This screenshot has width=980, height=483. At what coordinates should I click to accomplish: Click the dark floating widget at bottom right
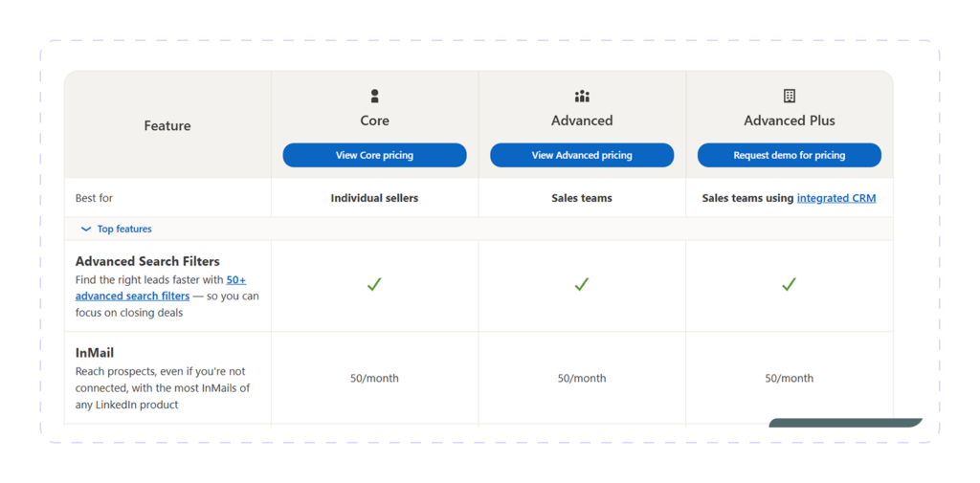coord(846,423)
